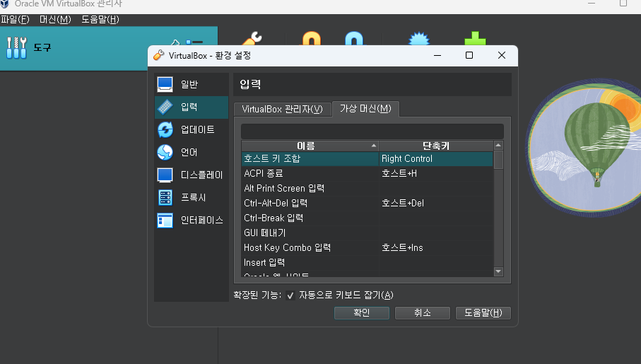Click the green plus Add icon in the toolbar
Image resolution: width=641 pixels, height=364 pixels.
(x=475, y=38)
